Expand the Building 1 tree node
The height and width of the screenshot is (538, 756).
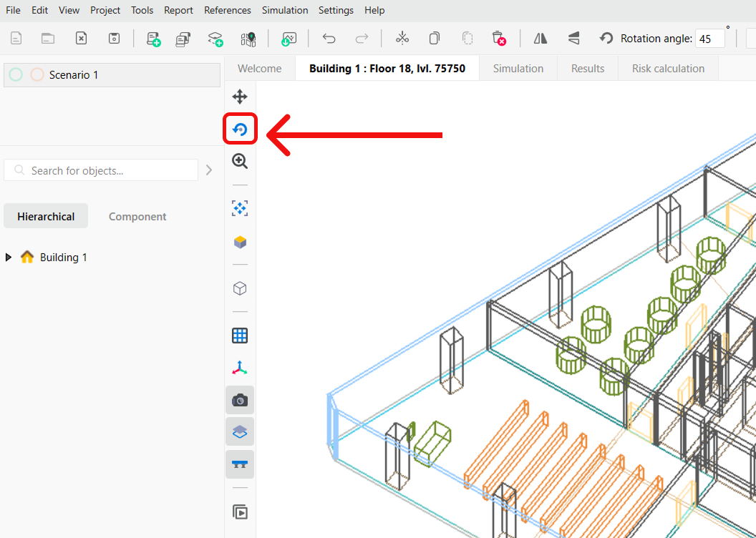pos(9,258)
